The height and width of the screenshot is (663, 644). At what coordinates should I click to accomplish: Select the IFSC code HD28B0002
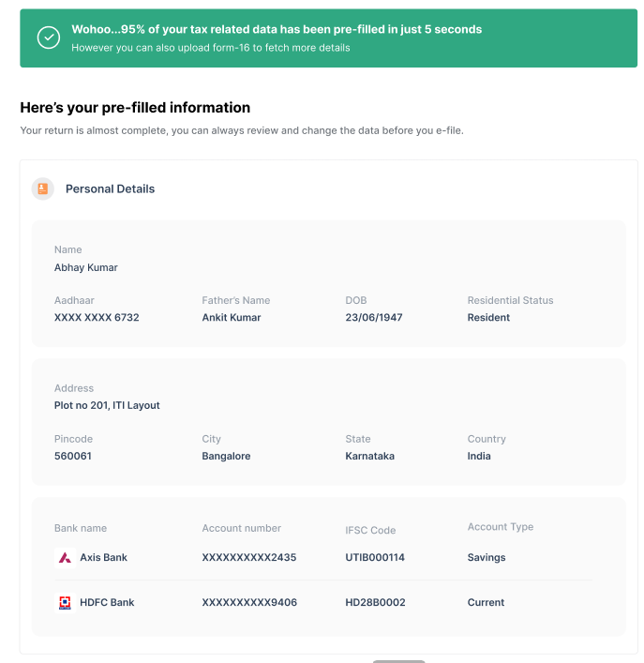click(375, 603)
